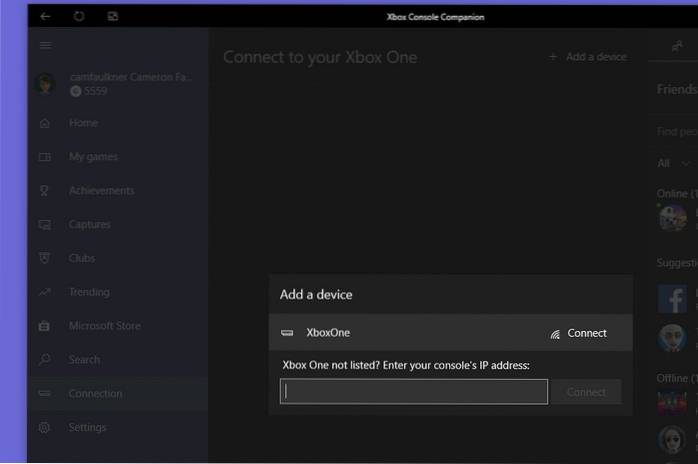Click the Facebook suggestion icon

[x=672, y=299]
